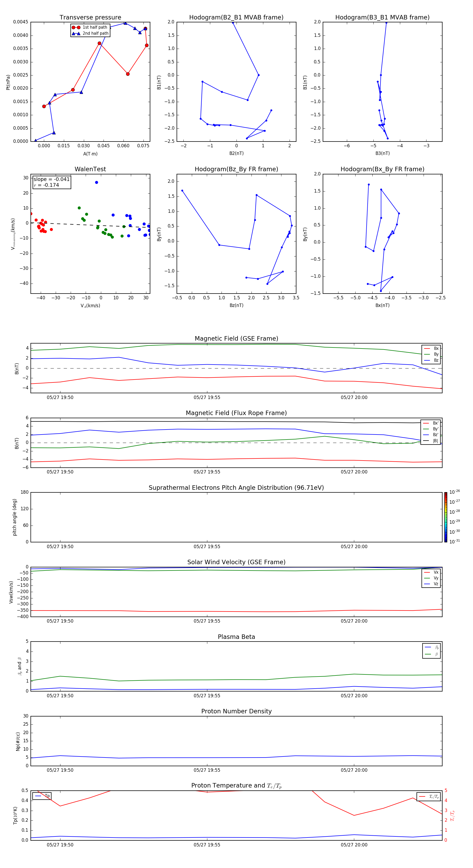Click the "B3(nT)" x-axis label
Viewport: 473px width, 868px height.
click(382, 153)
